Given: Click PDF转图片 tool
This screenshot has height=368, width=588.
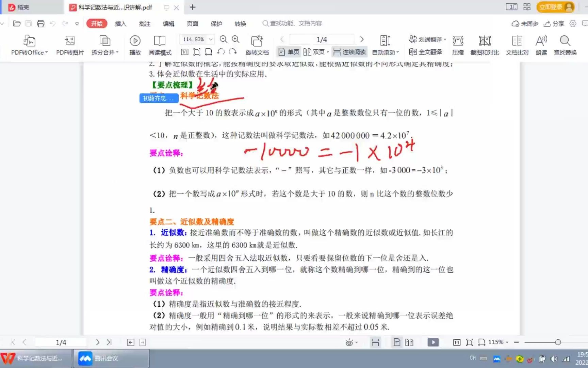Looking at the screenshot, I should click(x=70, y=45).
